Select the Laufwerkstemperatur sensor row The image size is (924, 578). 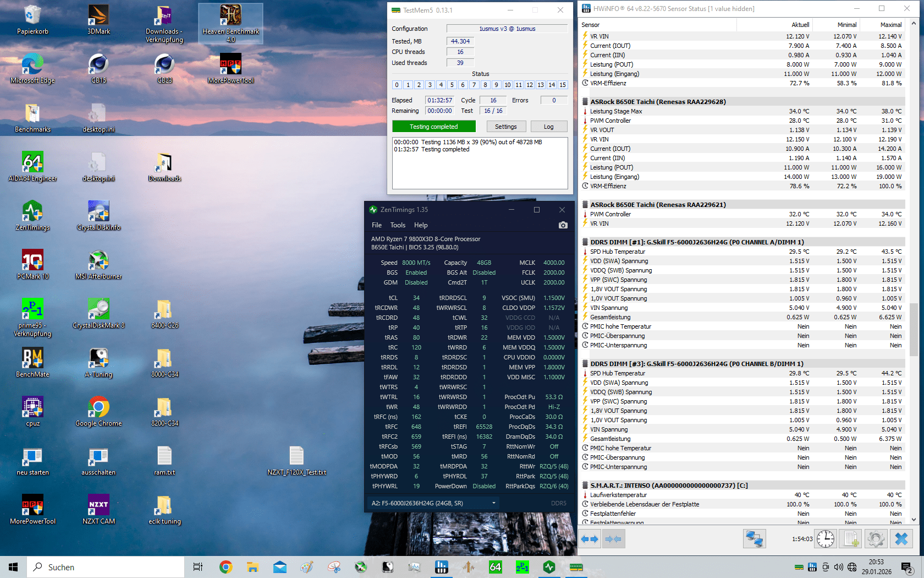click(x=743, y=495)
